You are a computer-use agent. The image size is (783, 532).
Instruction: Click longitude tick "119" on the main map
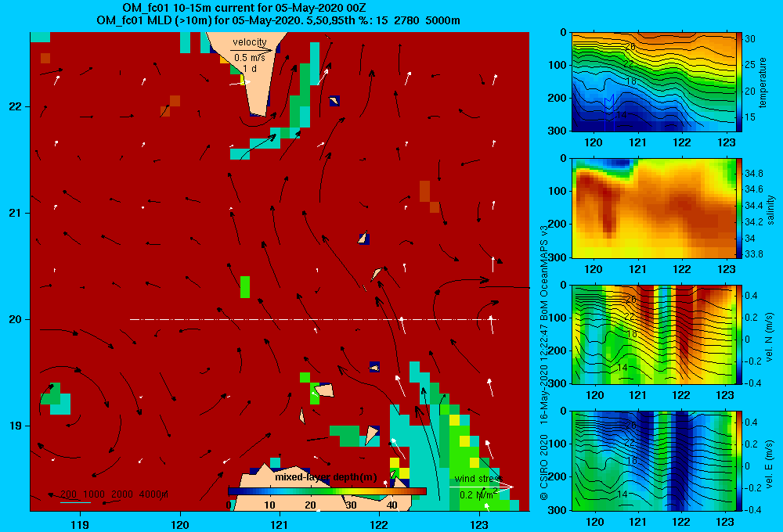(x=80, y=524)
